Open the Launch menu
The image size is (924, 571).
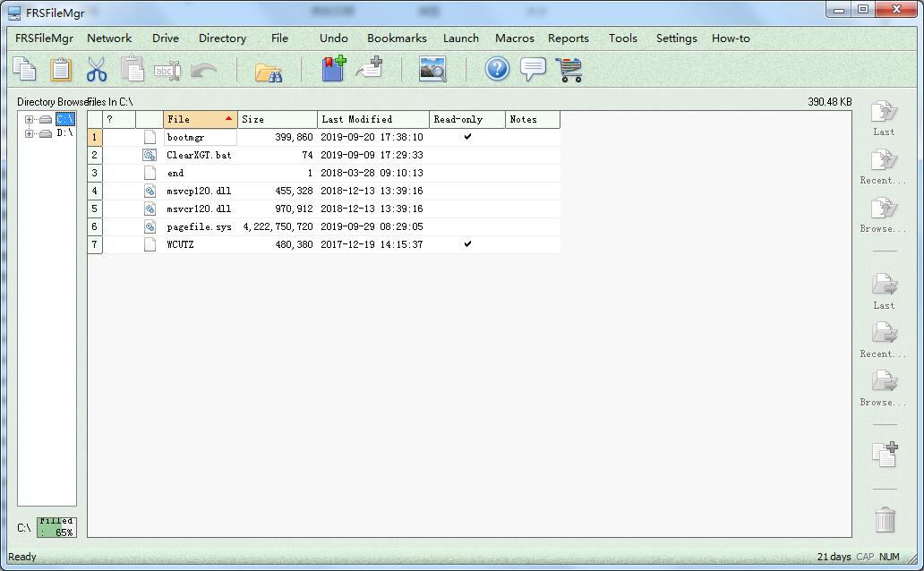click(461, 38)
